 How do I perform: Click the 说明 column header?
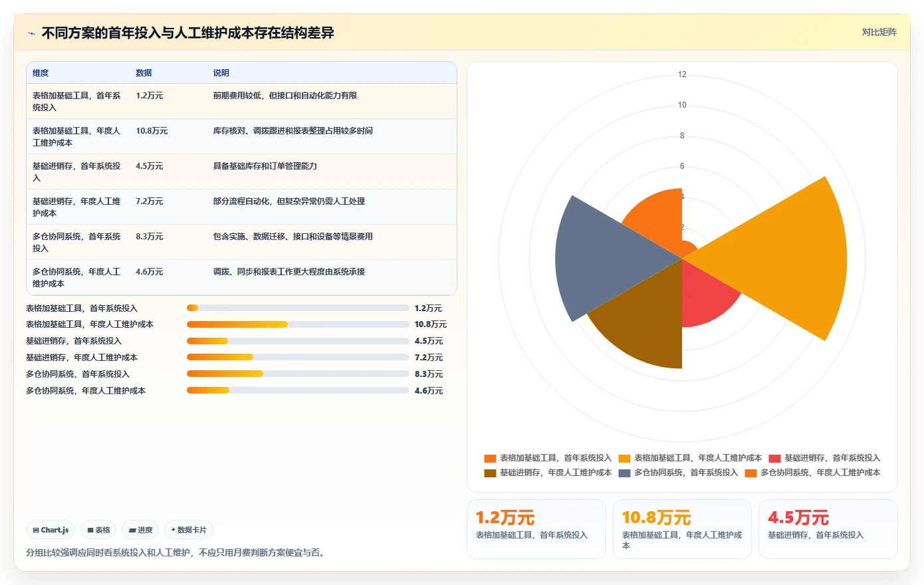pos(221,73)
